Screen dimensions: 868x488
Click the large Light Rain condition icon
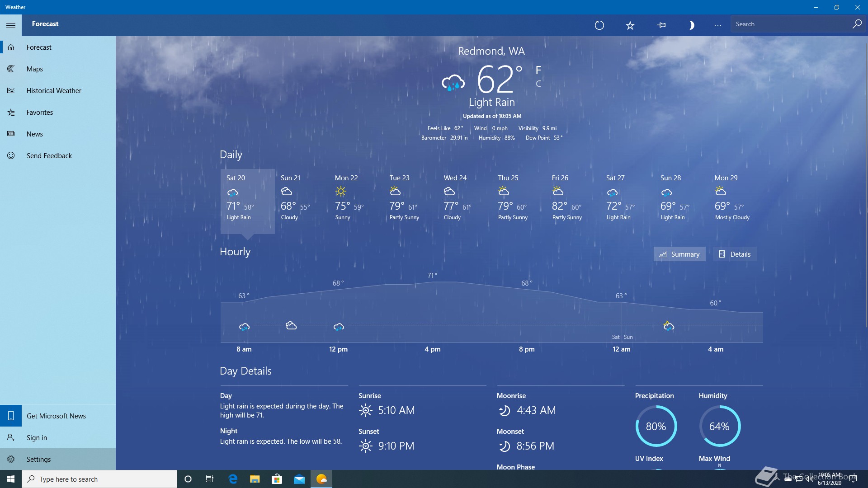click(453, 83)
